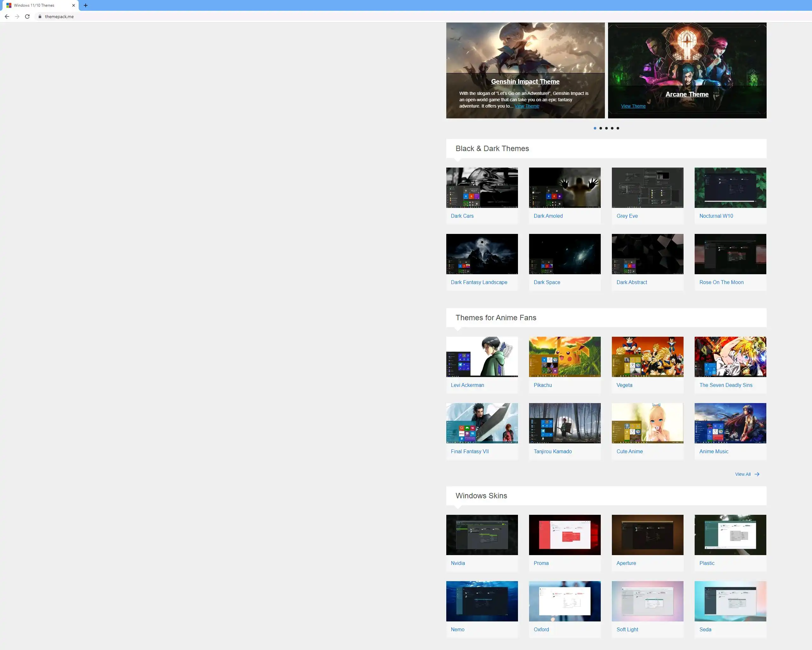Open the Genshin Impact Theme title link
This screenshot has width=812, height=650.
click(x=525, y=82)
